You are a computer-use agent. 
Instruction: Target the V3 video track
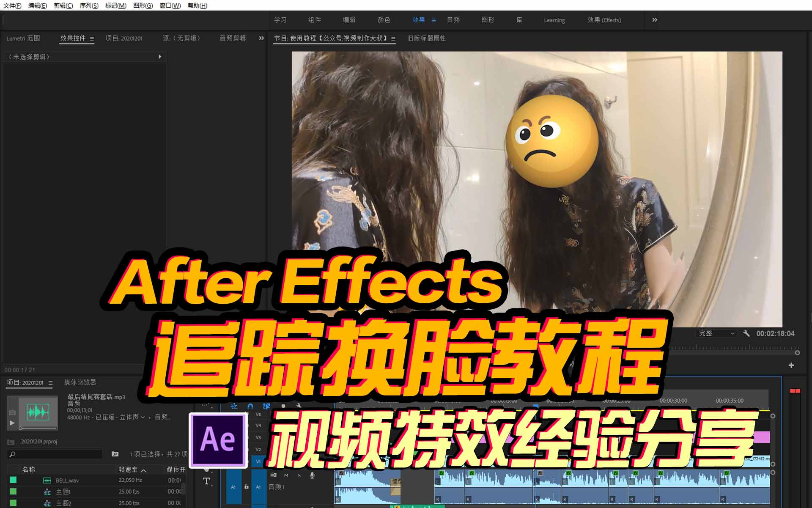[x=258, y=437]
